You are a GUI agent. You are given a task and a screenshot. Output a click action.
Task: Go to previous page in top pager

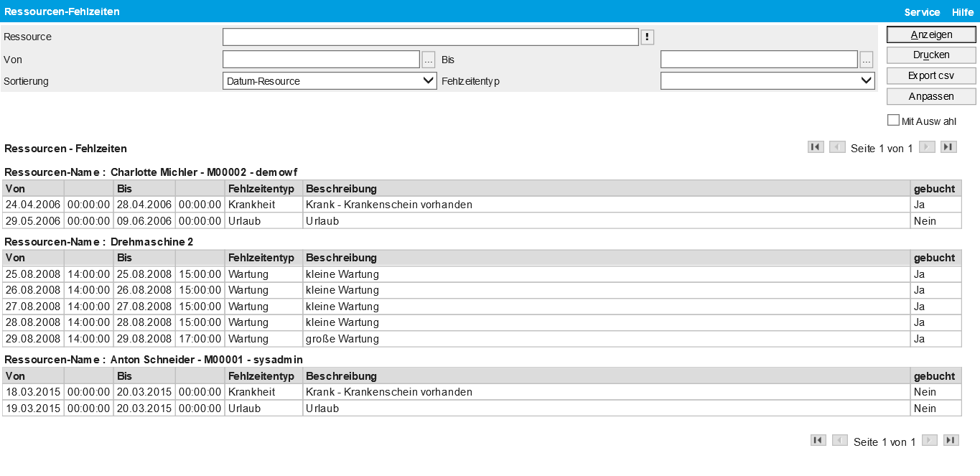point(837,147)
